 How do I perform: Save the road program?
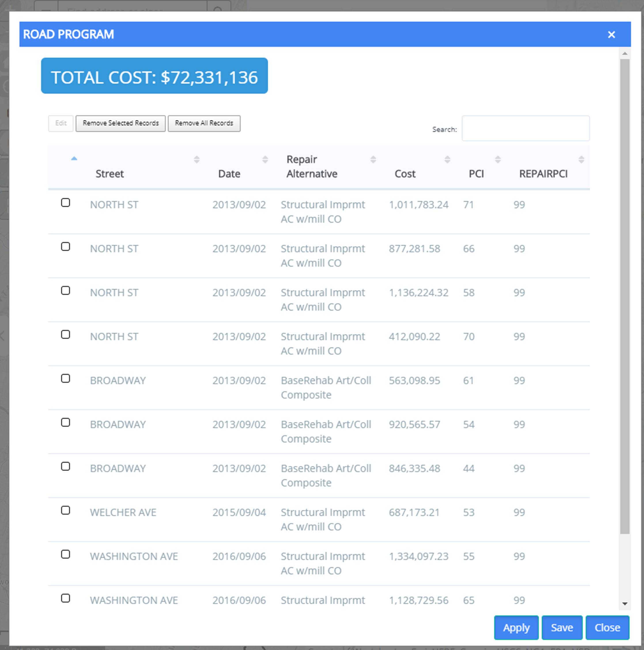(x=562, y=628)
